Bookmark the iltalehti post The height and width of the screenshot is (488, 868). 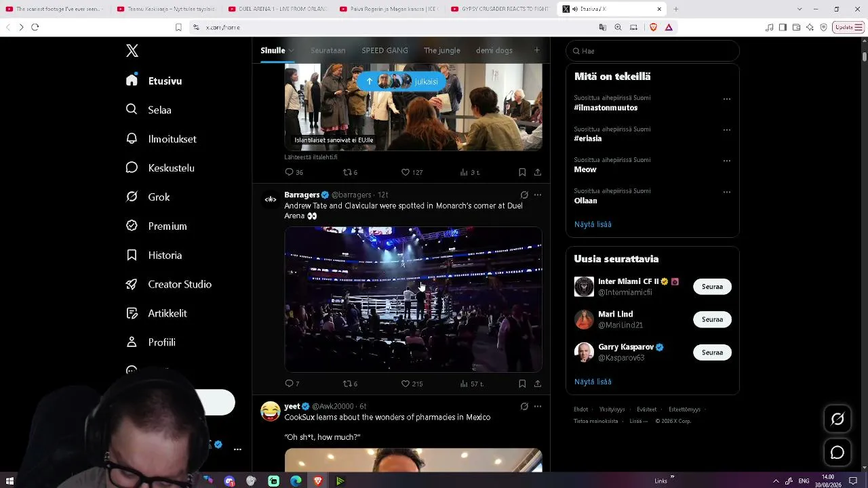point(522,172)
